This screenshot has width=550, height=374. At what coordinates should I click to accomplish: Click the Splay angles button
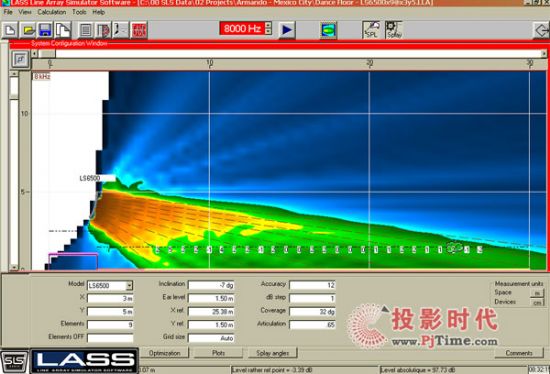pos(273,353)
